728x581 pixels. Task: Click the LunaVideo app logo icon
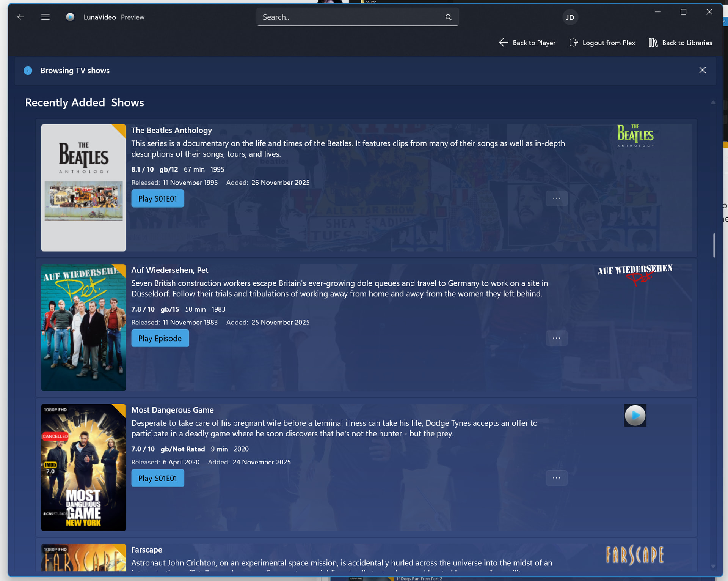coord(70,17)
